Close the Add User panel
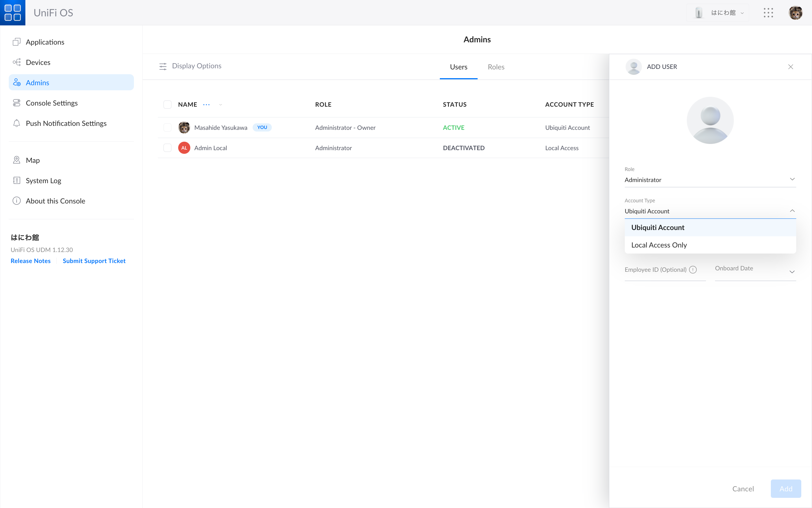 point(791,67)
